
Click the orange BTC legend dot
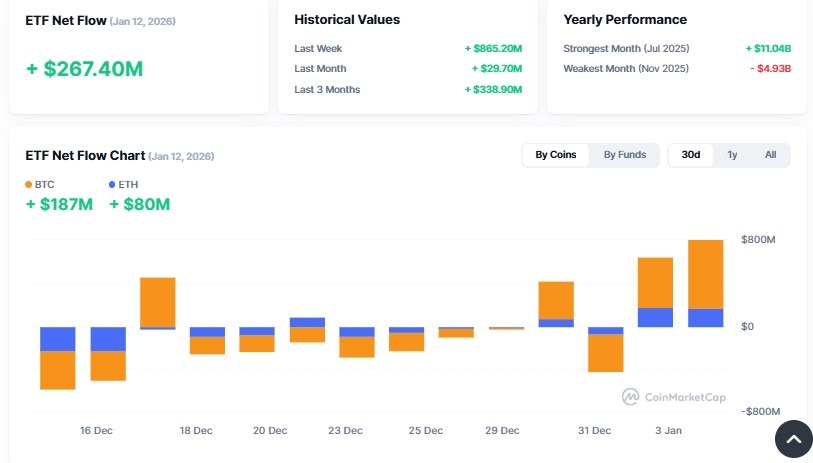(29, 184)
